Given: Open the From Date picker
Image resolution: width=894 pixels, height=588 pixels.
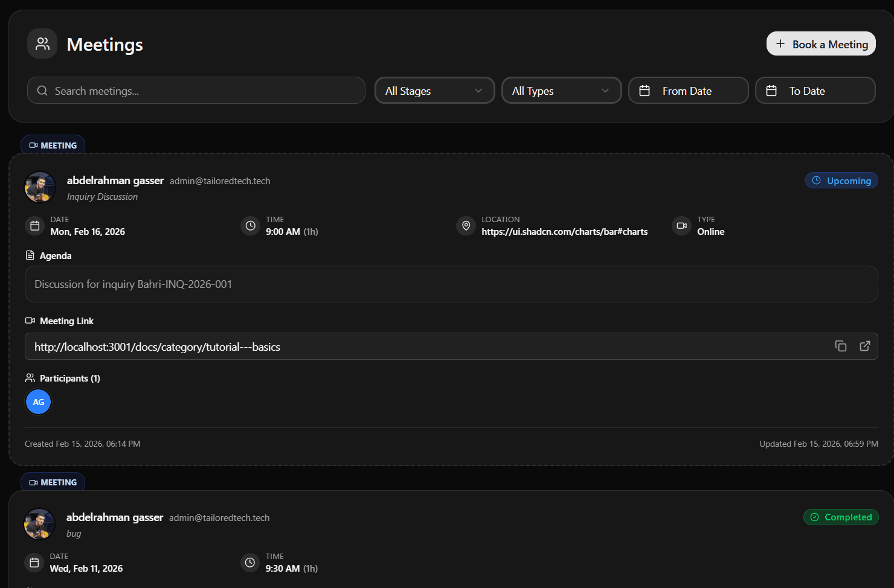Looking at the screenshot, I should pyautogui.click(x=688, y=90).
